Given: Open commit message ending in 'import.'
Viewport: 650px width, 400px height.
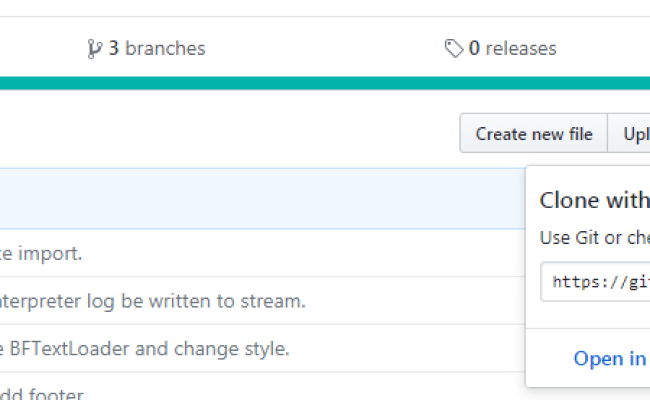Looking at the screenshot, I should tap(41, 253).
